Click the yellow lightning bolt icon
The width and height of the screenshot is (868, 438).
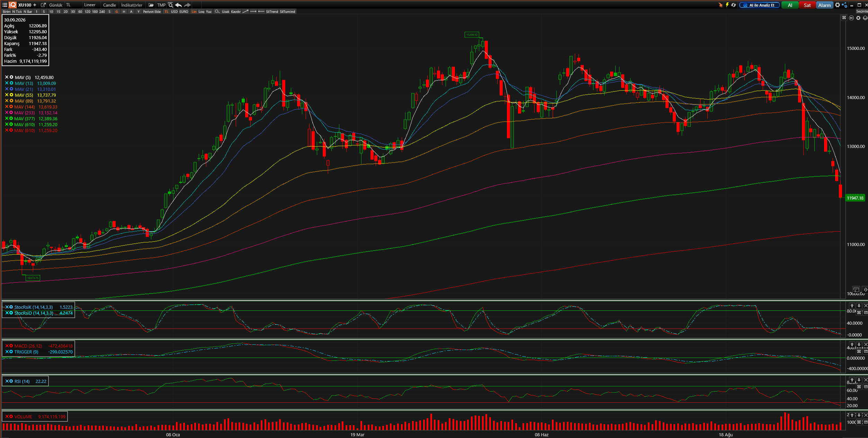727,5
